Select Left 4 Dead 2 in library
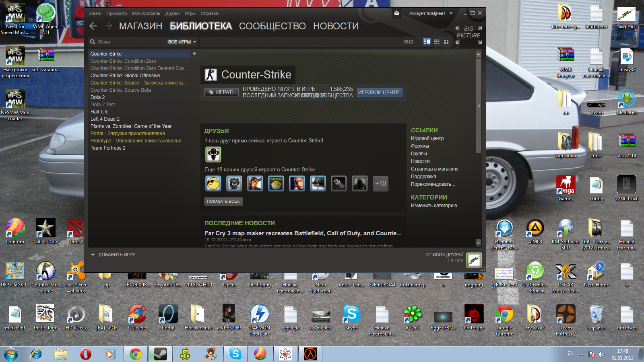This screenshot has width=644, height=362. click(x=105, y=119)
